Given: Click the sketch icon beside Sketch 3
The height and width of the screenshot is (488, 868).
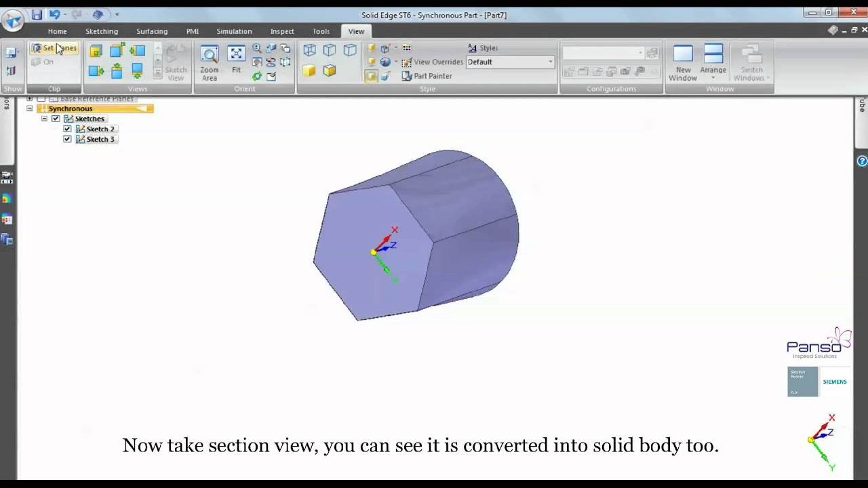Looking at the screenshot, I should pos(80,139).
